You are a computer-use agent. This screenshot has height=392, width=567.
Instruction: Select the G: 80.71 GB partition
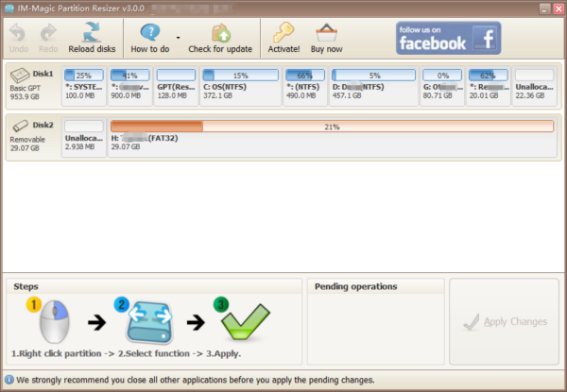[442, 86]
